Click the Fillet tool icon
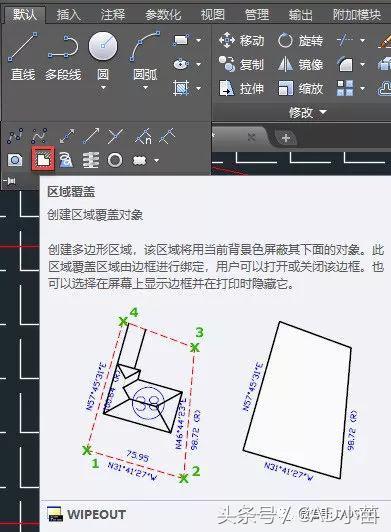This screenshot has height=532, width=391. (345, 64)
